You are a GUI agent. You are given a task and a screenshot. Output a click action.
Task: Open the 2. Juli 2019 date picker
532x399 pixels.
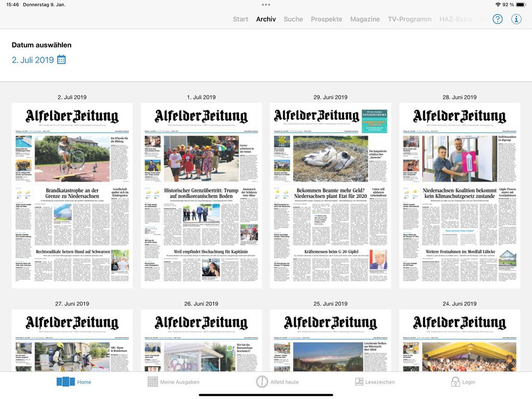(33, 60)
